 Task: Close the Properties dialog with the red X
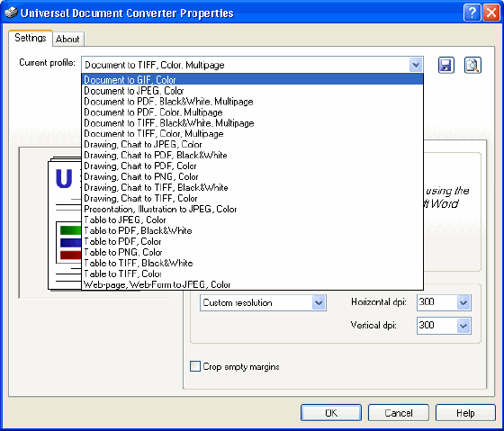pyautogui.click(x=491, y=13)
